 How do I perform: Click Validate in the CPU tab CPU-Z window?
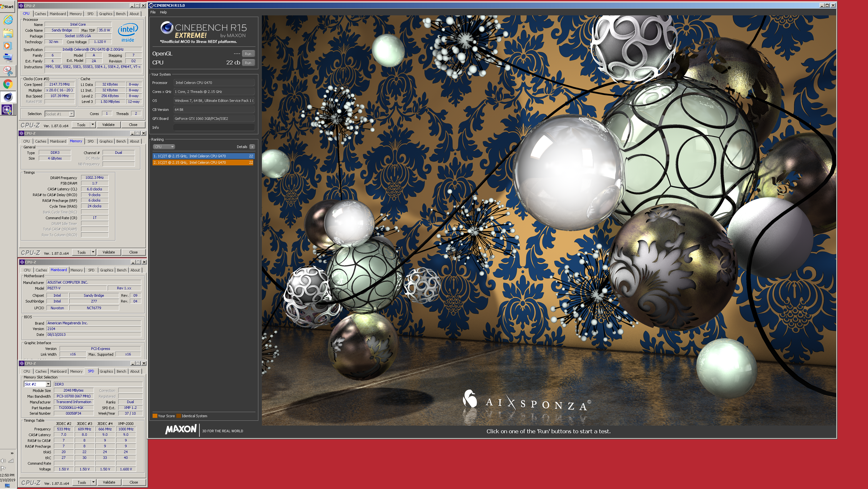[108, 125]
